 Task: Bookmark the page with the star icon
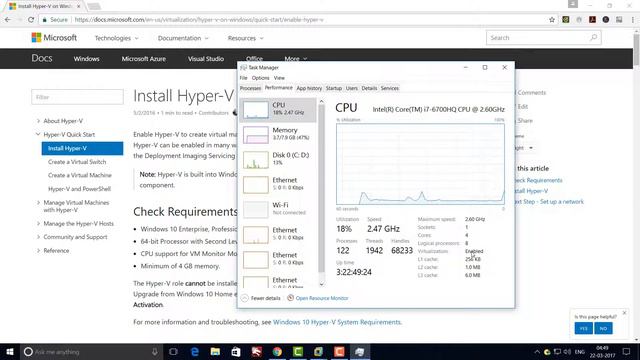tap(552, 20)
